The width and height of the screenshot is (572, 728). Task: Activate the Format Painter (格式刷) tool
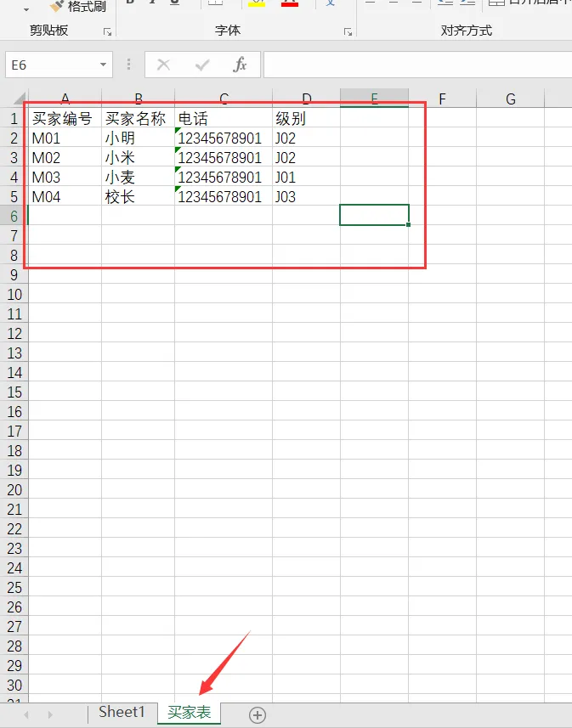click(78, 6)
